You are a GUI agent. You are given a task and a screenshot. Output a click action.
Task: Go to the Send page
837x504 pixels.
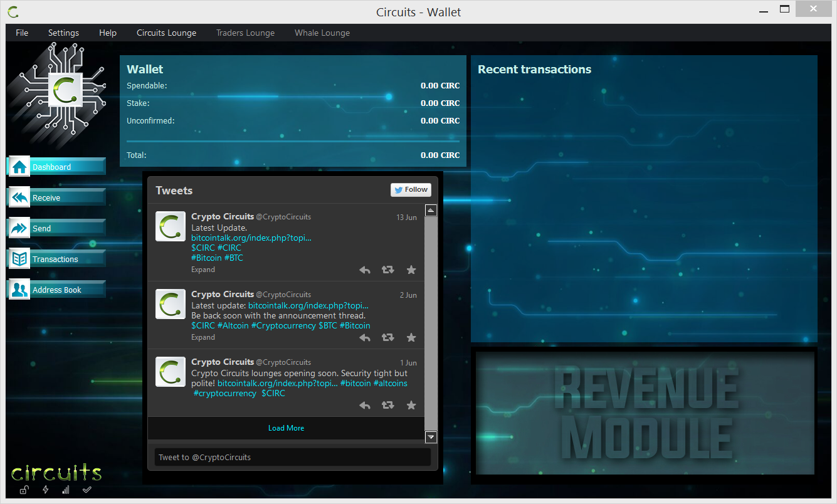click(x=56, y=228)
